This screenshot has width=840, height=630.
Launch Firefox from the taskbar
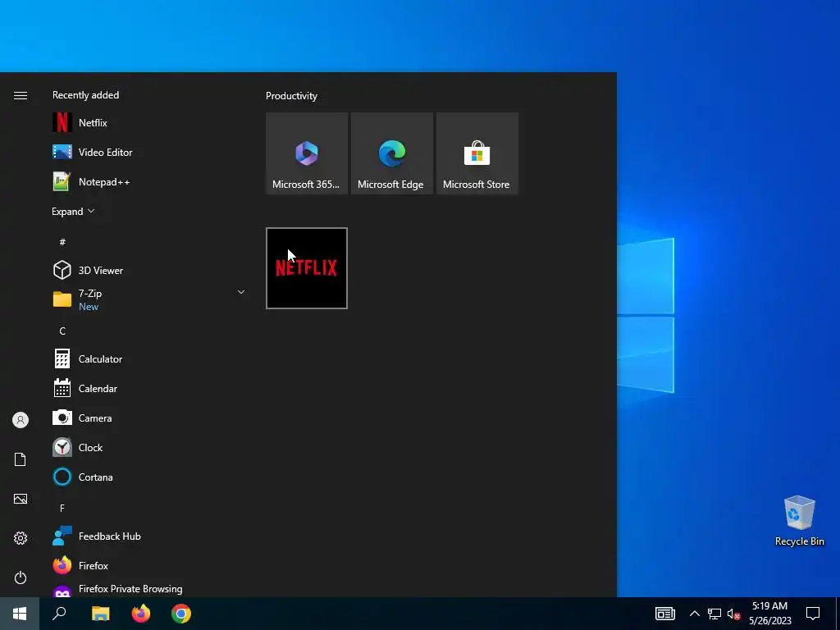click(141, 614)
